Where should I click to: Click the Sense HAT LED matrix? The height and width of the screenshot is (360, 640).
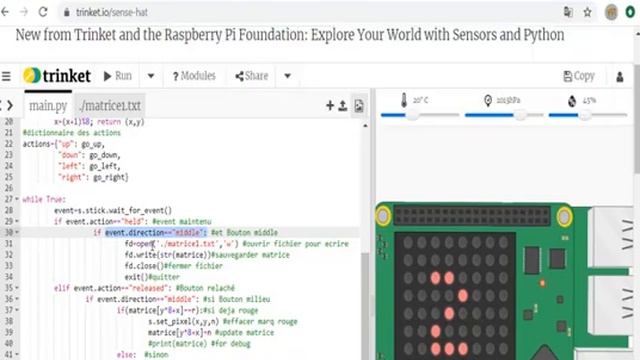pyautogui.click(x=456, y=296)
